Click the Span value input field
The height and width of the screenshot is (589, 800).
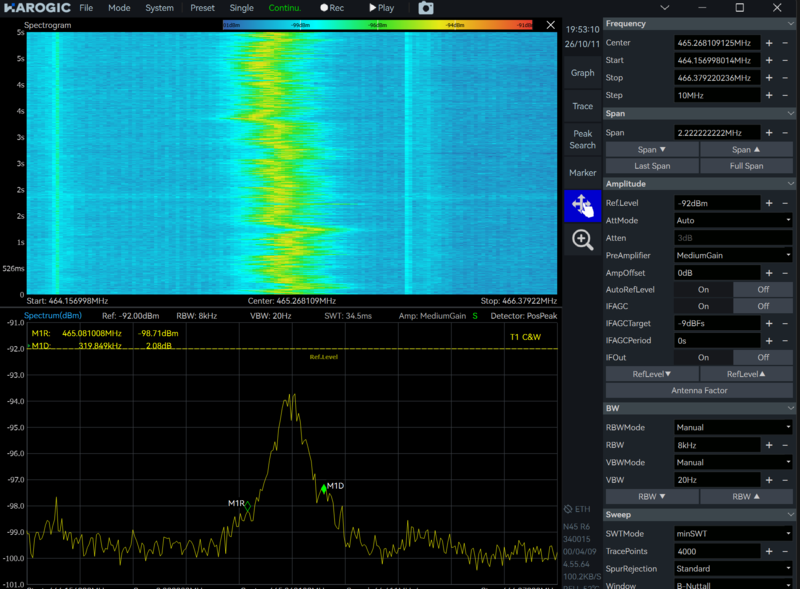(x=717, y=133)
